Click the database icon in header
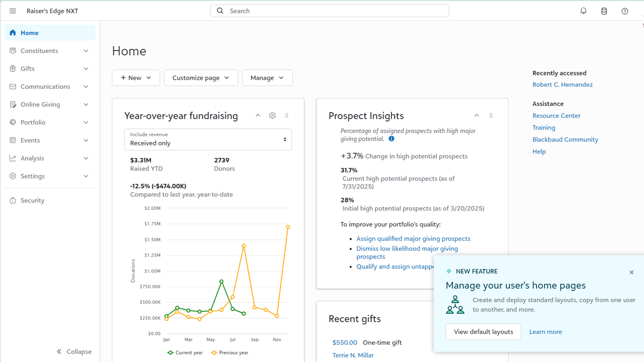The height and width of the screenshot is (362, 644). pos(604,11)
